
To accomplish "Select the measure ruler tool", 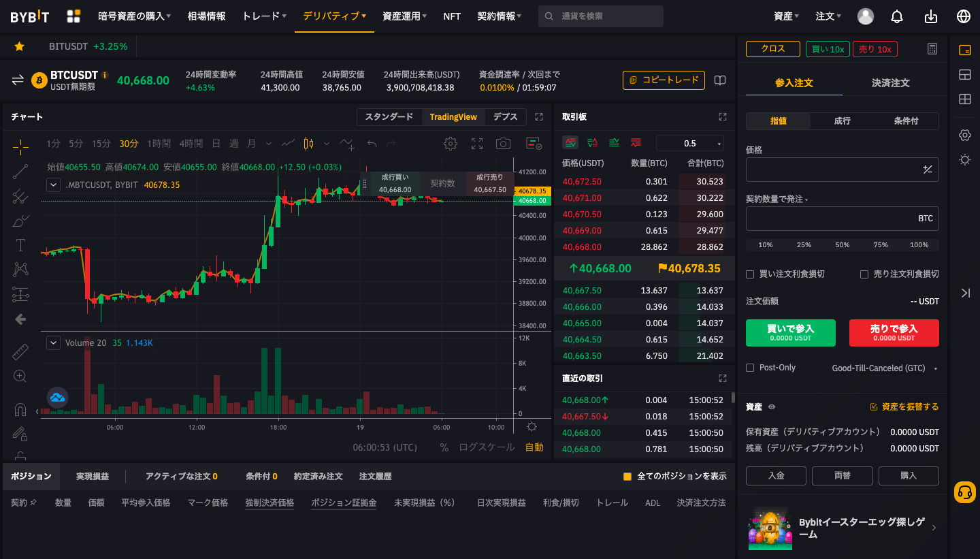I will coord(20,352).
